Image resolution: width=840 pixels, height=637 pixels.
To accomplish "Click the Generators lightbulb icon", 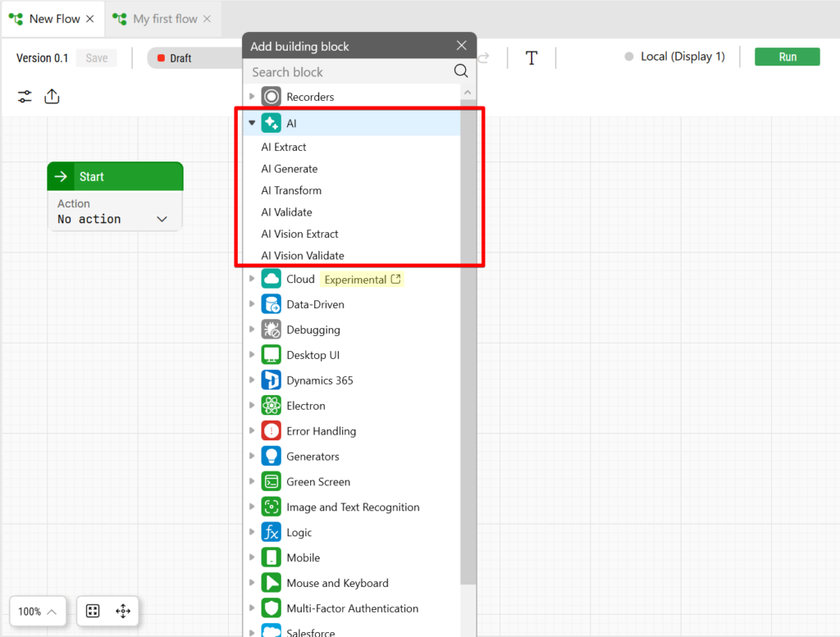I will click(x=271, y=457).
